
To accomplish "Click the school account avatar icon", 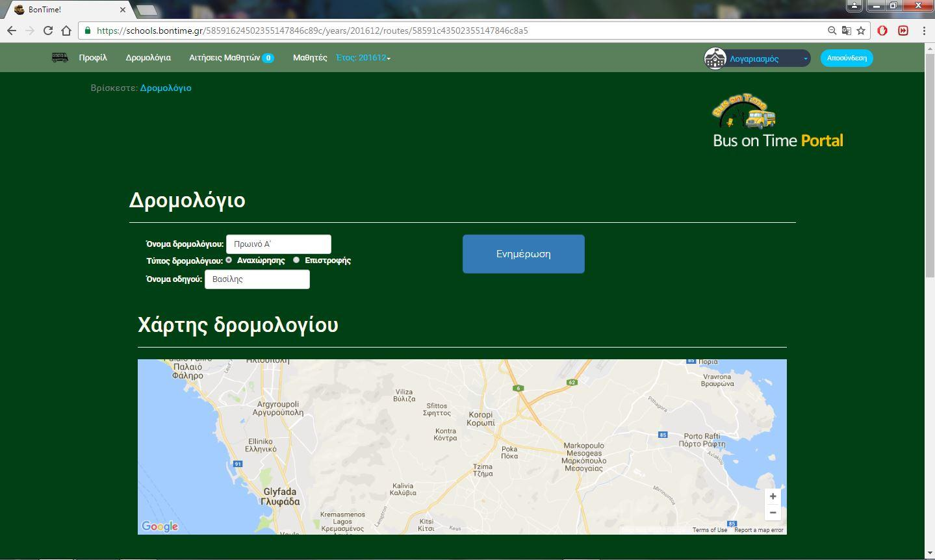I will [715, 58].
